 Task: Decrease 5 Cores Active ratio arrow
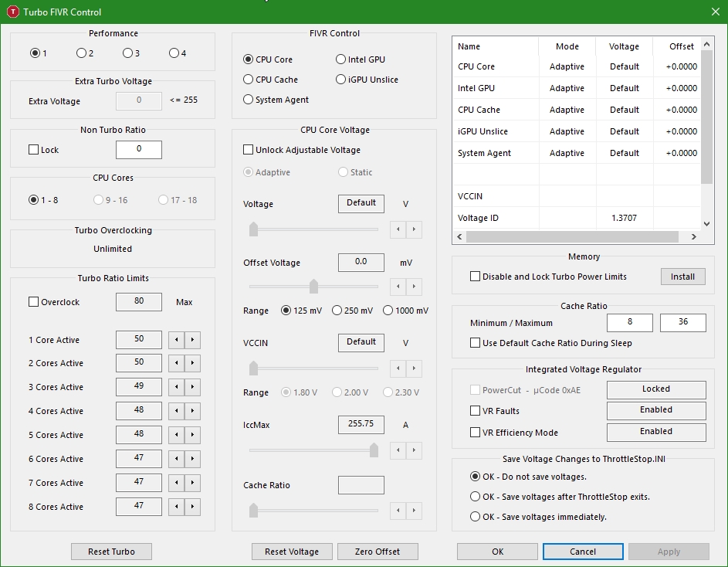coord(177,435)
